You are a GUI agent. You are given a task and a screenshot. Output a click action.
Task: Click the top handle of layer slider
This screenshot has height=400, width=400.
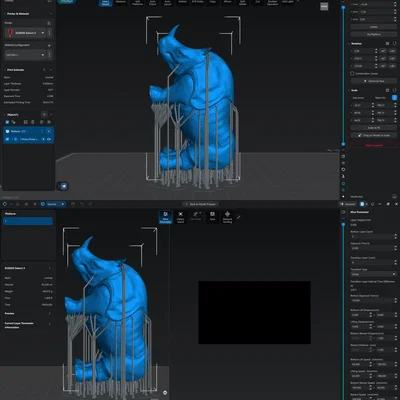pyautogui.click(x=343, y=7)
